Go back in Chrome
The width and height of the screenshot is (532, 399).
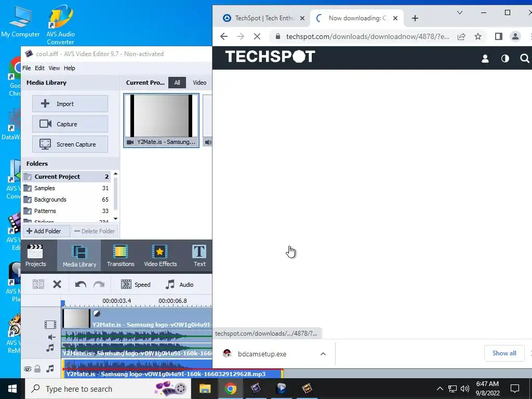tap(223, 36)
